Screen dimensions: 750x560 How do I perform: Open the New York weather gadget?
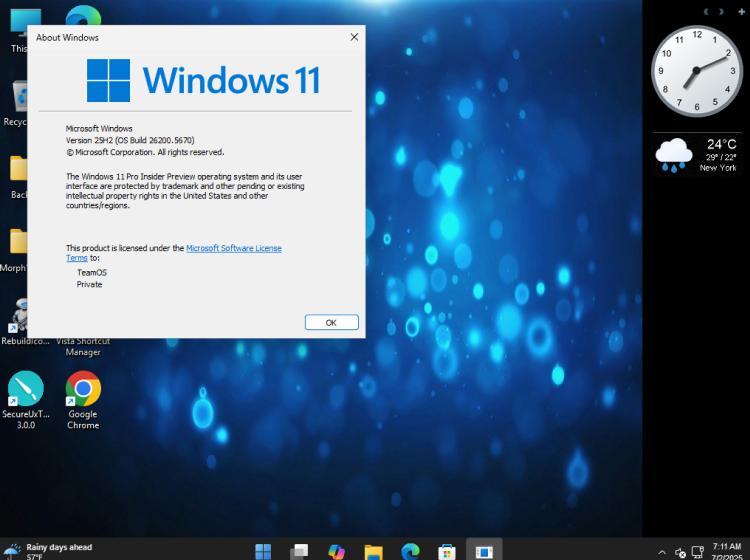(696, 155)
